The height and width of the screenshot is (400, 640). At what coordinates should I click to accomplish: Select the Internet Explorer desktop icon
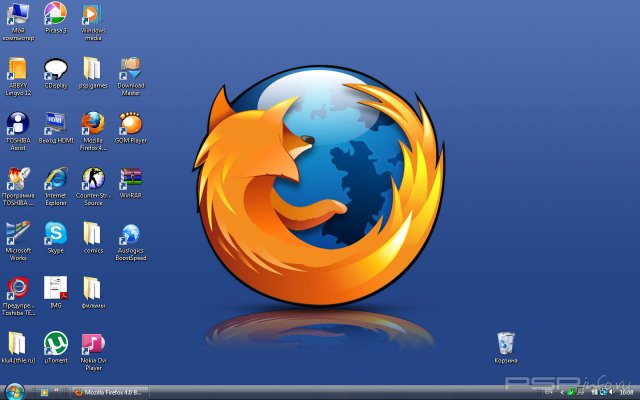[x=56, y=179]
